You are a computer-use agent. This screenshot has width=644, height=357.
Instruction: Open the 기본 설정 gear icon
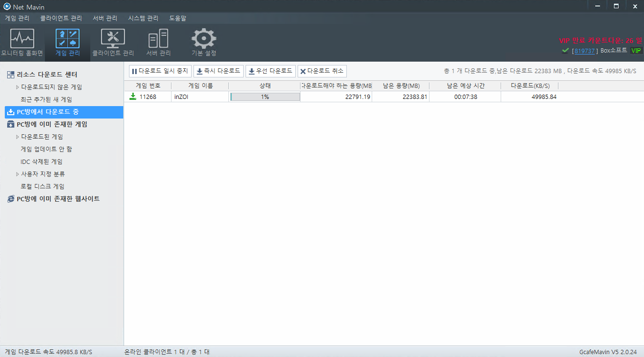[204, 39]
